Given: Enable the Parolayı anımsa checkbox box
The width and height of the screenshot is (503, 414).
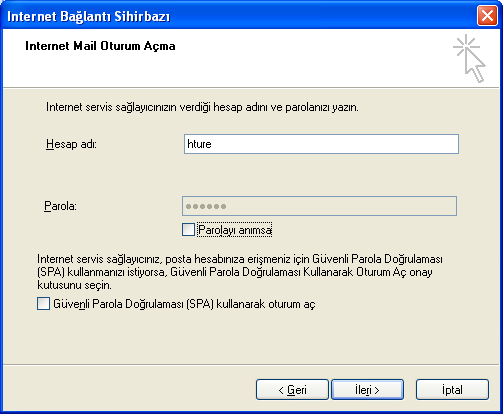Looking at the screenshot, I should (x=188, y=230).
